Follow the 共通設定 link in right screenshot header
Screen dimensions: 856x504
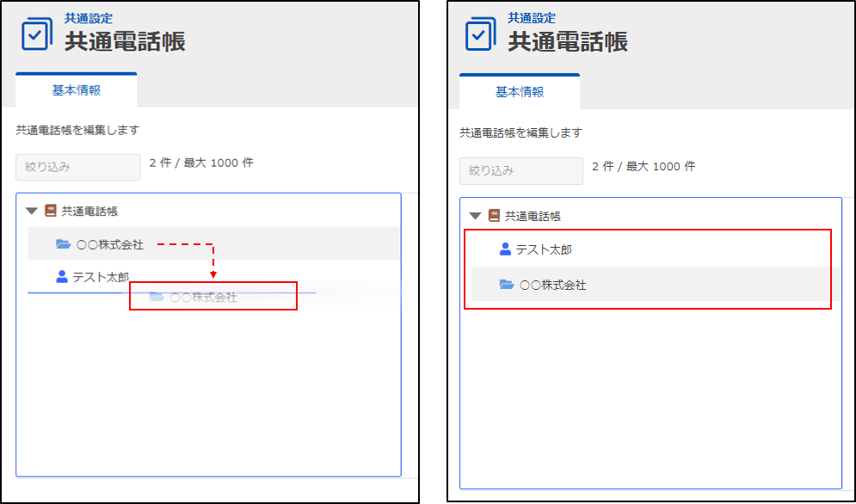coord(532,18)
